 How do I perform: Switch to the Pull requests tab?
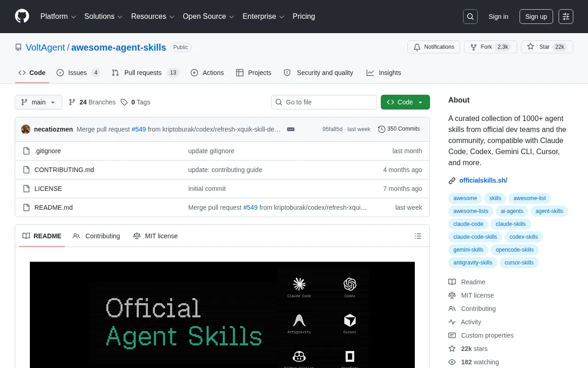point(145,73)
